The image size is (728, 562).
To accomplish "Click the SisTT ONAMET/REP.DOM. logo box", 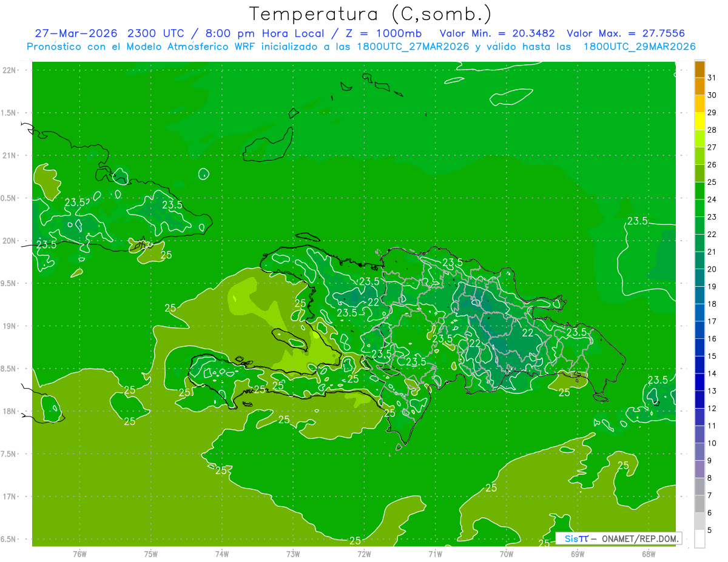I will click(x=618, y=538).
